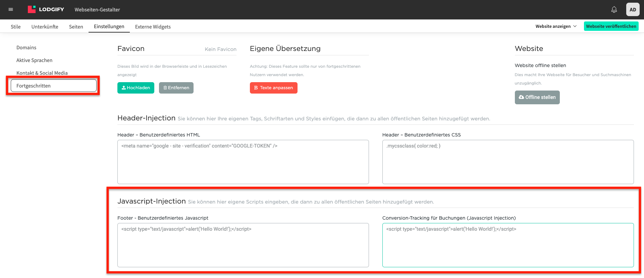Open the Unterkünfte tab

pyautogui.click(x=45, y=26)
